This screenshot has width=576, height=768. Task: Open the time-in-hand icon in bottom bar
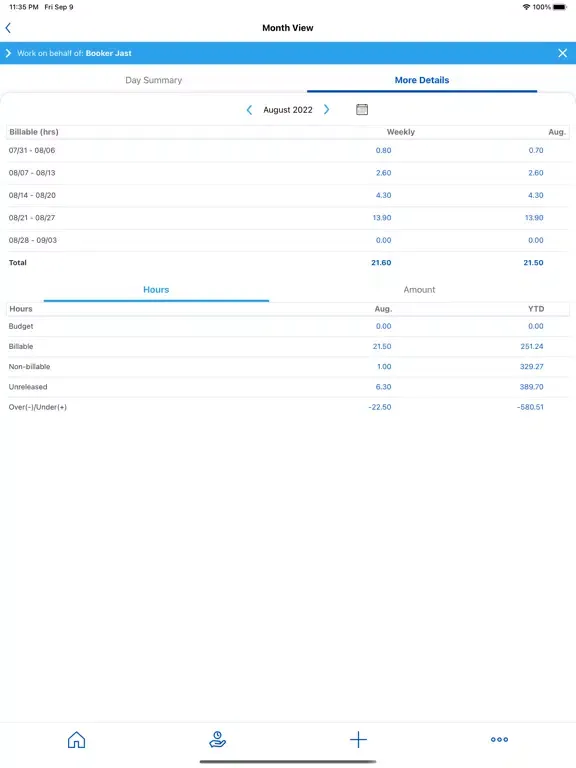point(217,740)
